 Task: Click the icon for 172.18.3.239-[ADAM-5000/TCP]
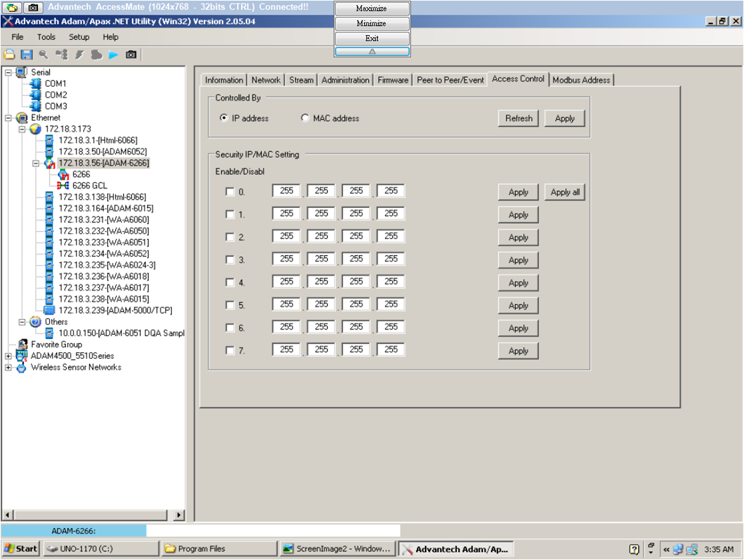pos(49,310)
